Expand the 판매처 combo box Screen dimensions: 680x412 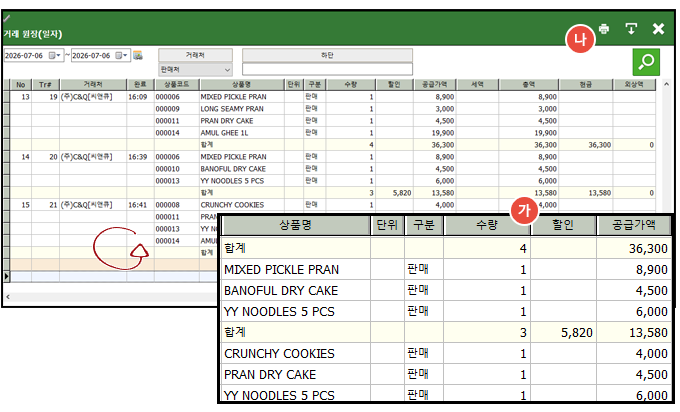click(195, 69)
